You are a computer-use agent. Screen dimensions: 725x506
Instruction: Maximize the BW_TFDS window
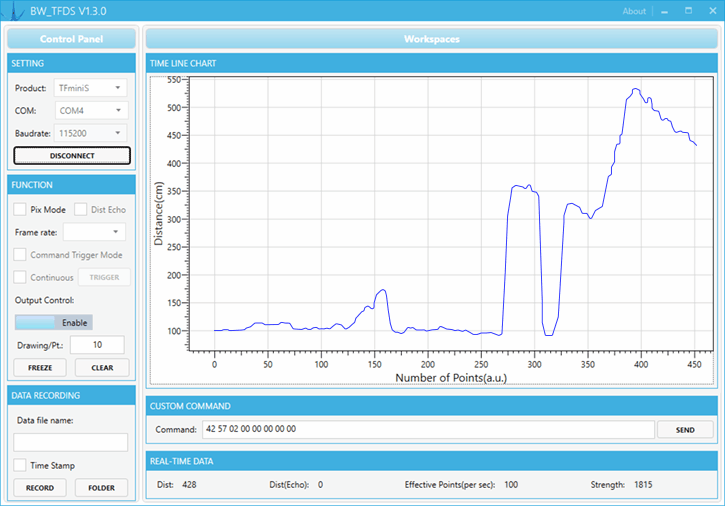(689, 11)
